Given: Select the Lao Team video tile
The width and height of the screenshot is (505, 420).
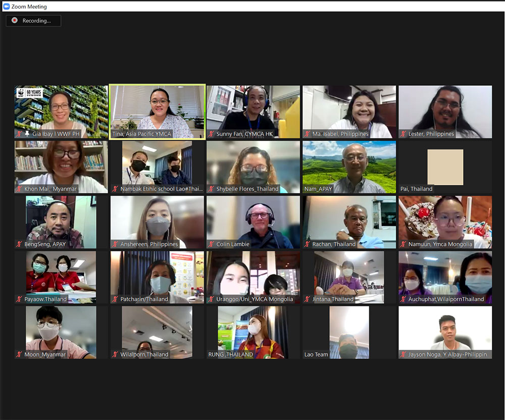Looking at the screenshot, I should coord(349,331).
